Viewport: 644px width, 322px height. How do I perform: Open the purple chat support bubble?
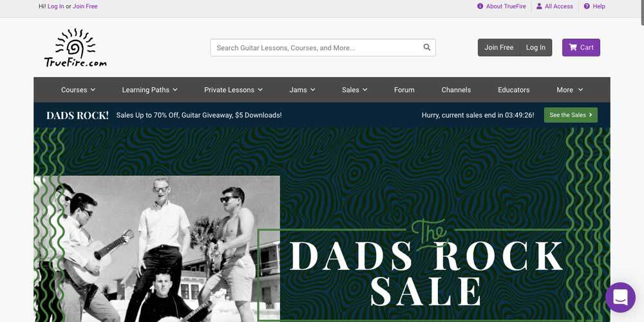click(x=620, y=297)
